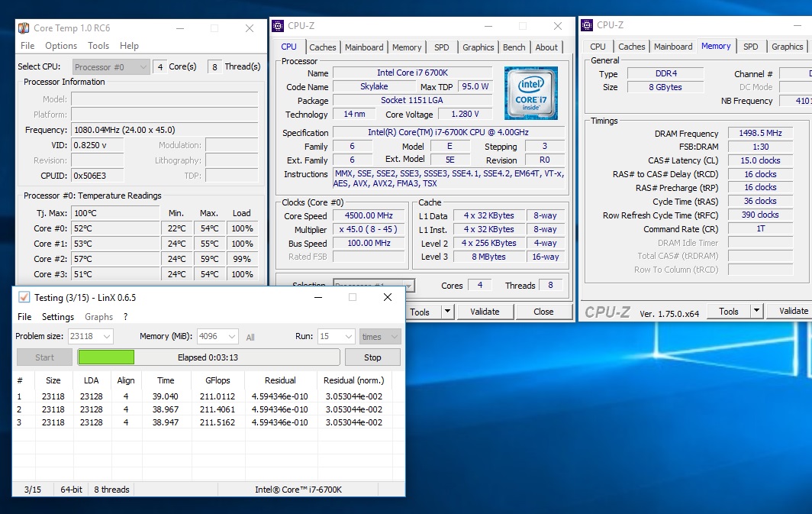This screenshot has width=812, height=514.
Task: Select time value 38.967 in LinX results
Action: pos(165,409)
